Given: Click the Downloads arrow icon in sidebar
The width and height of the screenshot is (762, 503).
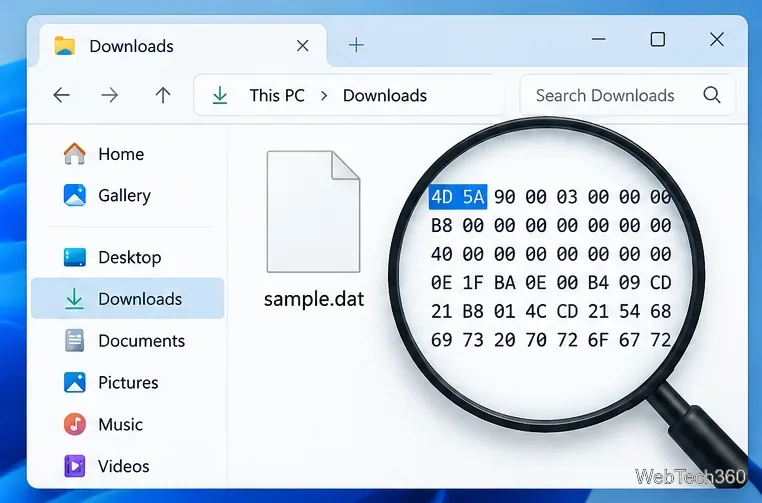Looking at the screenshot, I should (x=74, y=298).
